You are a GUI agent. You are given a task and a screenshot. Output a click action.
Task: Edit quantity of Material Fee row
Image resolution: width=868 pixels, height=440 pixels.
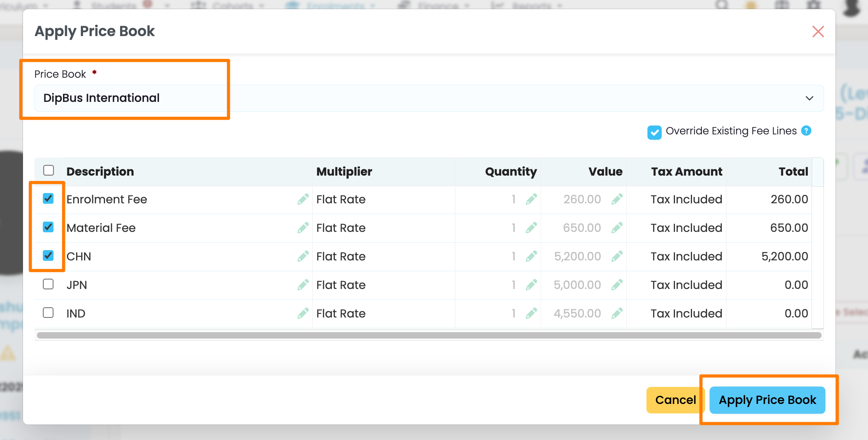(532, 228)
